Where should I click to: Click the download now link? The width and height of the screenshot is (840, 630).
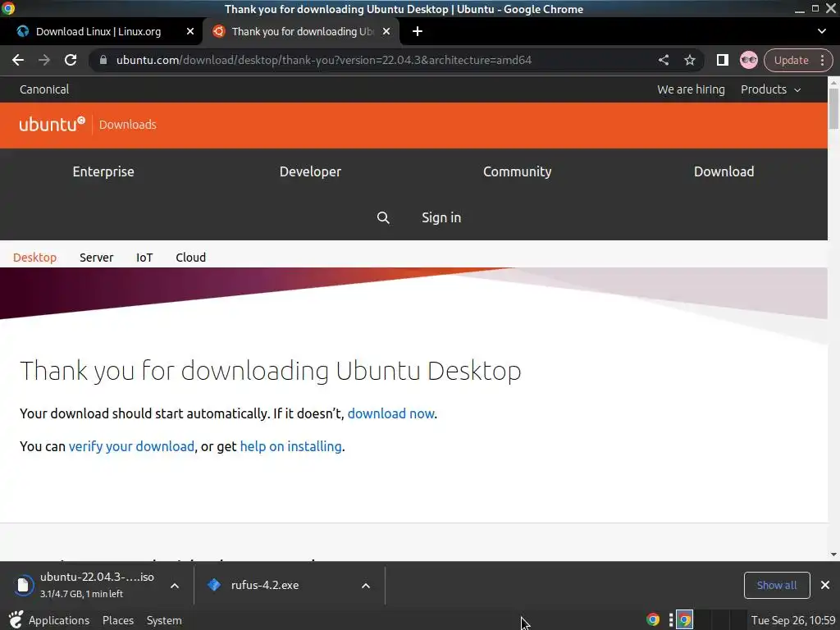[390, 413]
